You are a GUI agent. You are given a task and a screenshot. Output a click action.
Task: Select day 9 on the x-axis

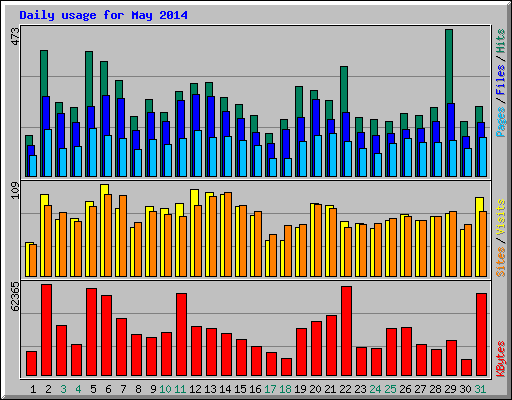tap(153, 389)
